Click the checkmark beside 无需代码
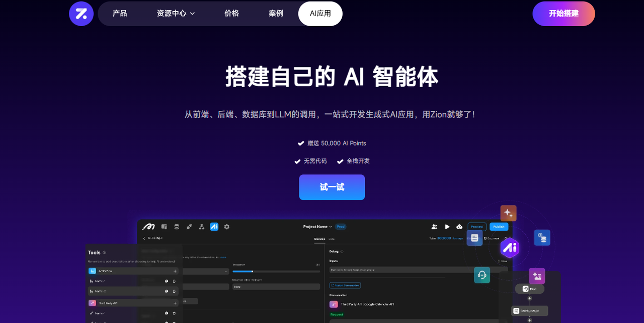 point(297,161)
